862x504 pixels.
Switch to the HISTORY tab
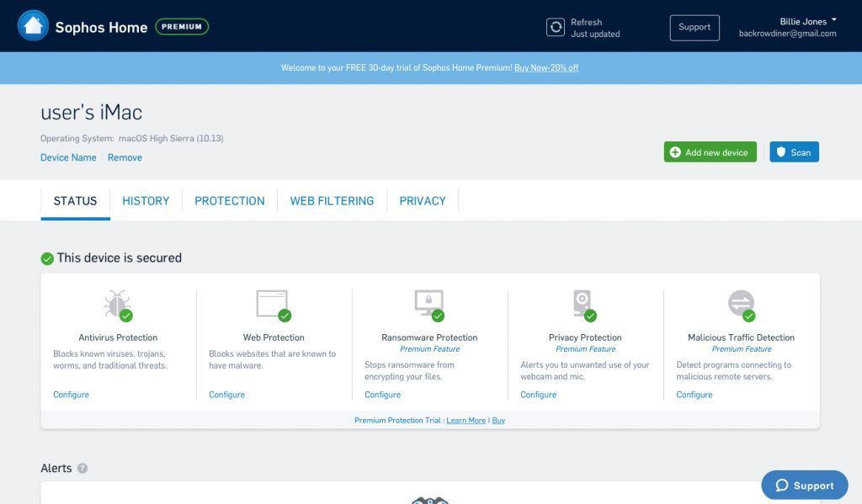pyautogui.click(x=146, y=201)
